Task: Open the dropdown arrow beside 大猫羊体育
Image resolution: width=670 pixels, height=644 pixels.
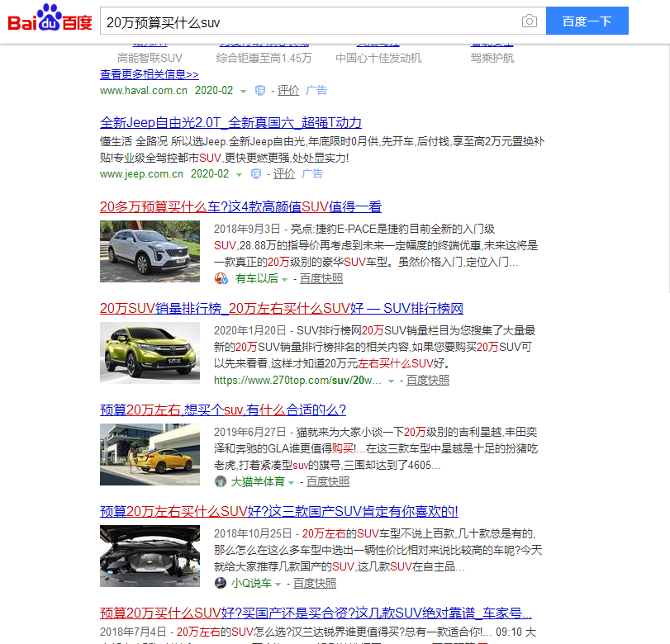Action: 292,483
